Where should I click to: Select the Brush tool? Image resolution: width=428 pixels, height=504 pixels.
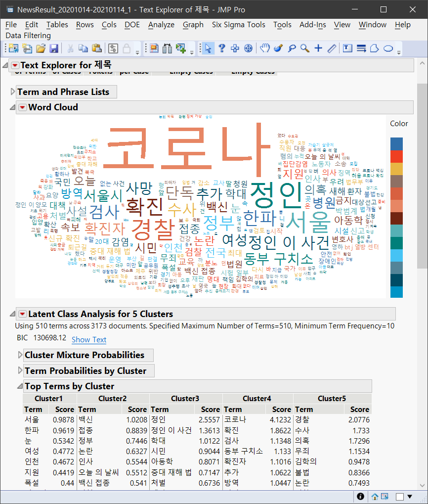[278, 48]
